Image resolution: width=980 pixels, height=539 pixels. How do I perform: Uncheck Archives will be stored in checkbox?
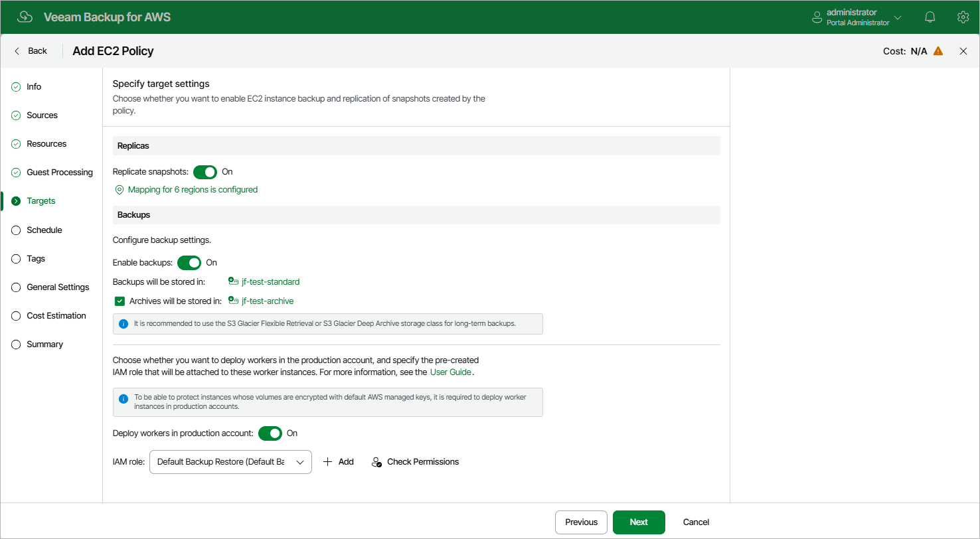120,301
